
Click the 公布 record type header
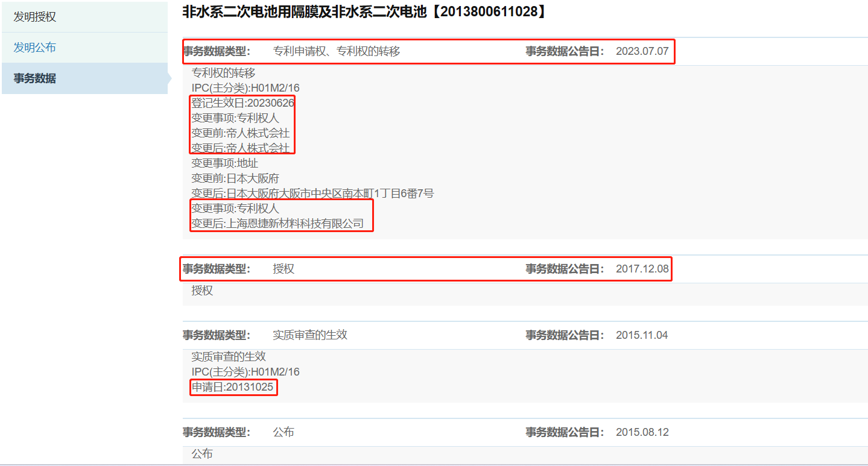tap(283, 432)
